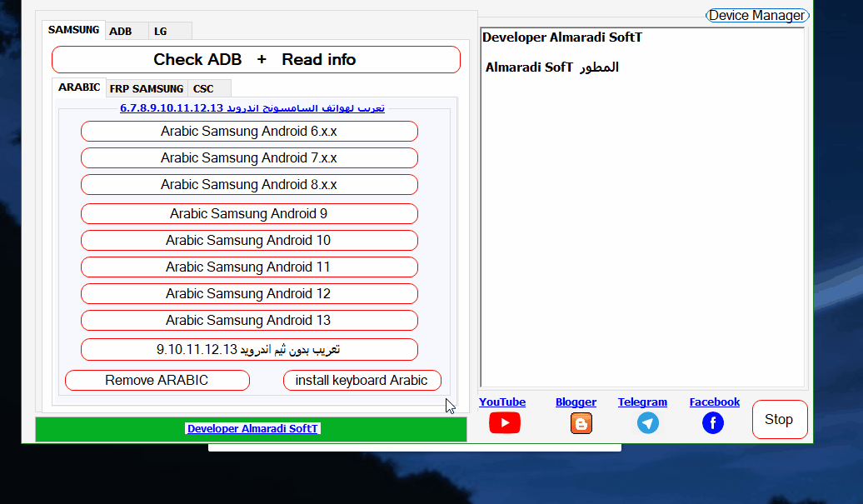Click Arabic Samsung Android 7.x.x button
Screen dimensions: 863x504
pyautogui.click(x=249, y=158)
